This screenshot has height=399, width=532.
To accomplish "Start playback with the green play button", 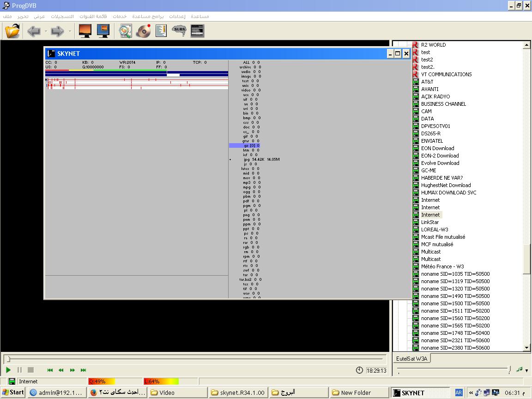I will pyautogui.click(x=8, y=370).
